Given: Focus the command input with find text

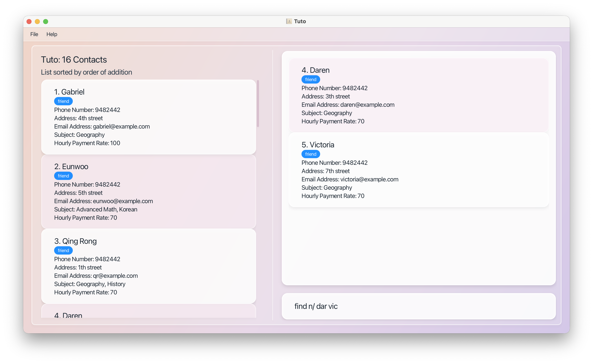Looking at the screenshot, I should tap(418, 306).
